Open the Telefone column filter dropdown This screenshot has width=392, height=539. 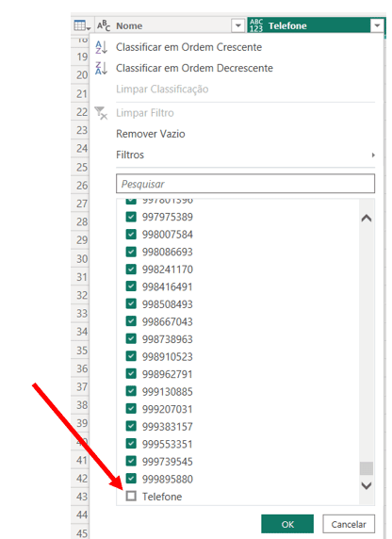point(377,25)
